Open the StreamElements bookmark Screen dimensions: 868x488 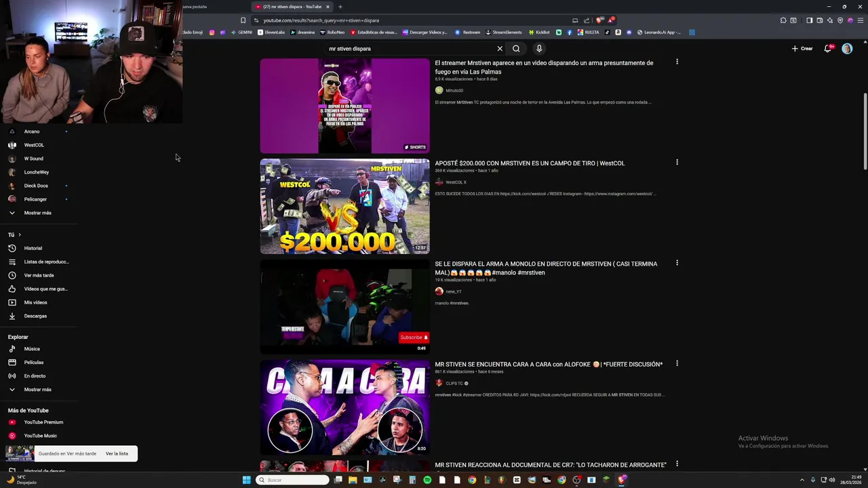tap(503, 32)
